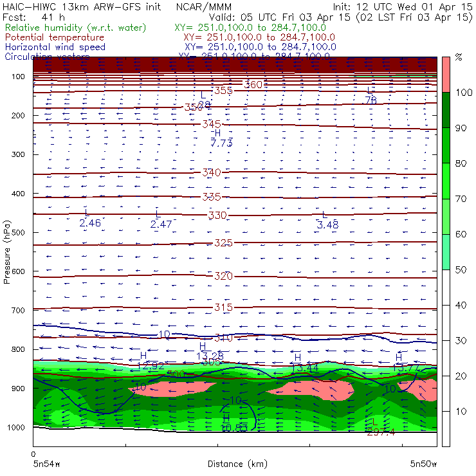The width and height of the screenshot is (476, 476).
Task: Click the wind speed minimum value '2.47'
Action: (x=161, y=224)
